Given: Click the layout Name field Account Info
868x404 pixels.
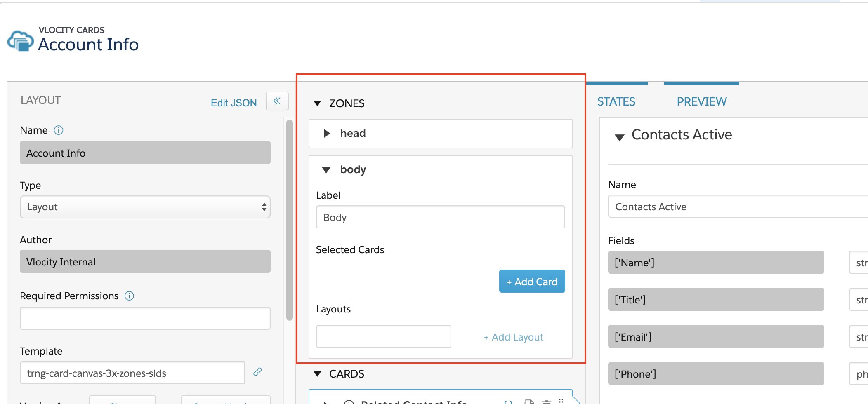Looking at the screenshot, I should [145, 153].
